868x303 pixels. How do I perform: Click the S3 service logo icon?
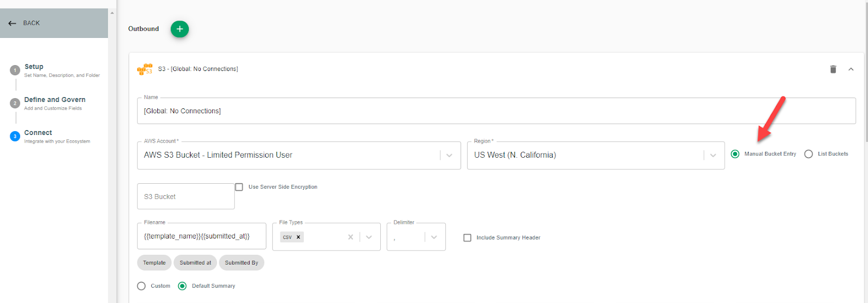[145, 69]
